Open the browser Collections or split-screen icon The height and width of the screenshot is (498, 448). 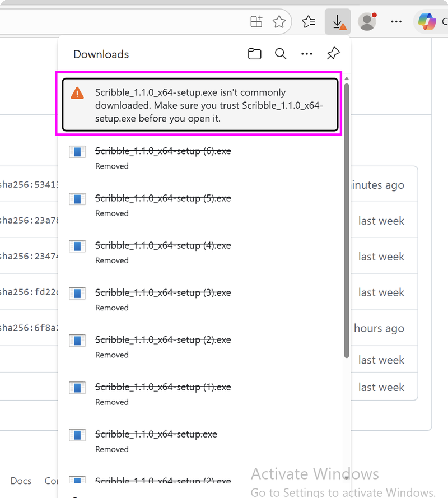(256, 22)
